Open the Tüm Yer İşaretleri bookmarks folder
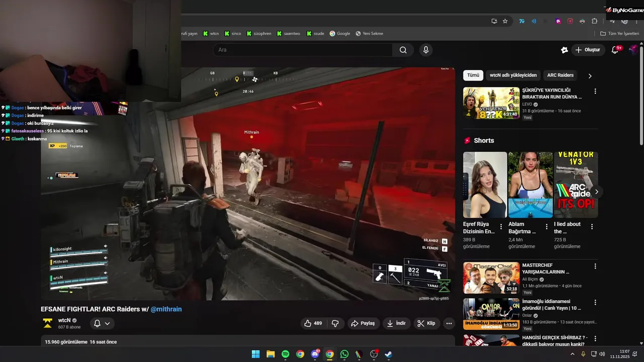 619,34
